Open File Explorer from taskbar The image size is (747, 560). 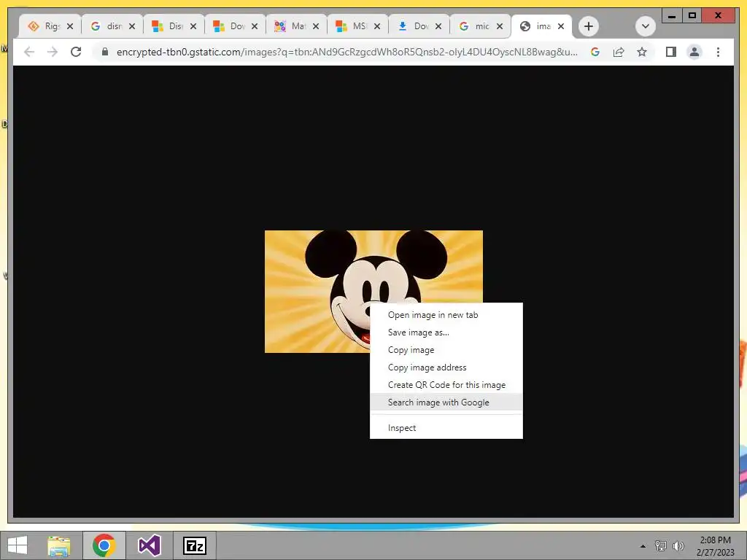point(59,545)
